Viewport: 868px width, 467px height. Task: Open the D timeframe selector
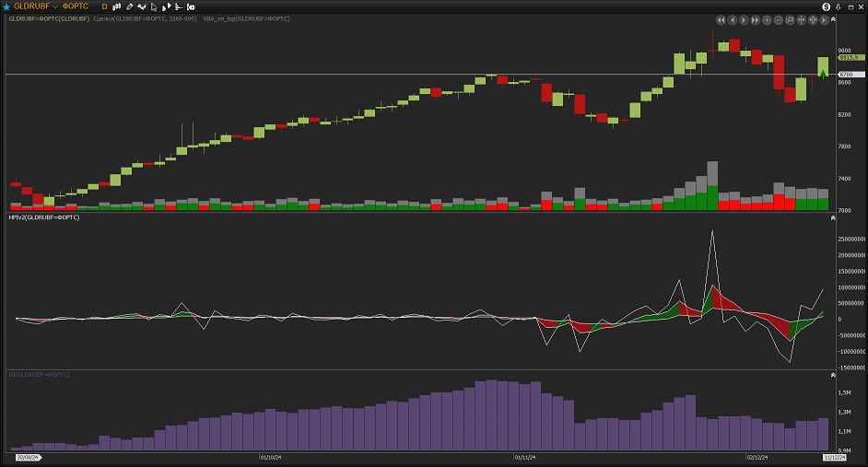click(x=104, y=6)
